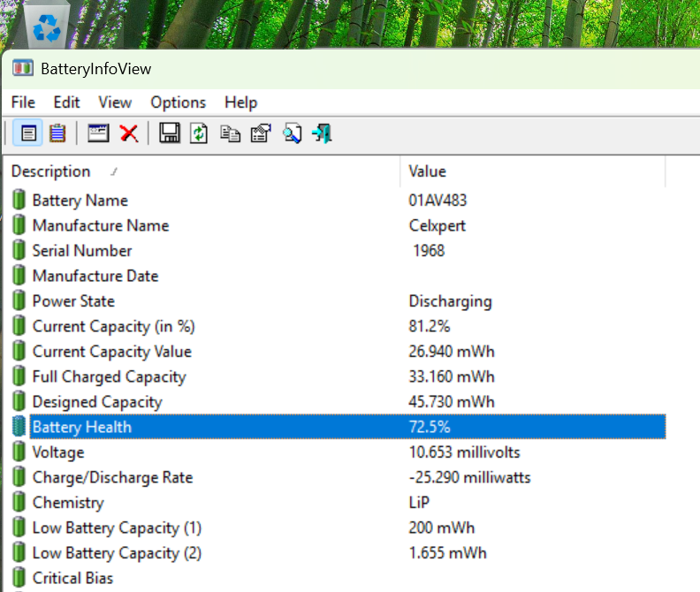Click the red X toolbar icon

129,133
